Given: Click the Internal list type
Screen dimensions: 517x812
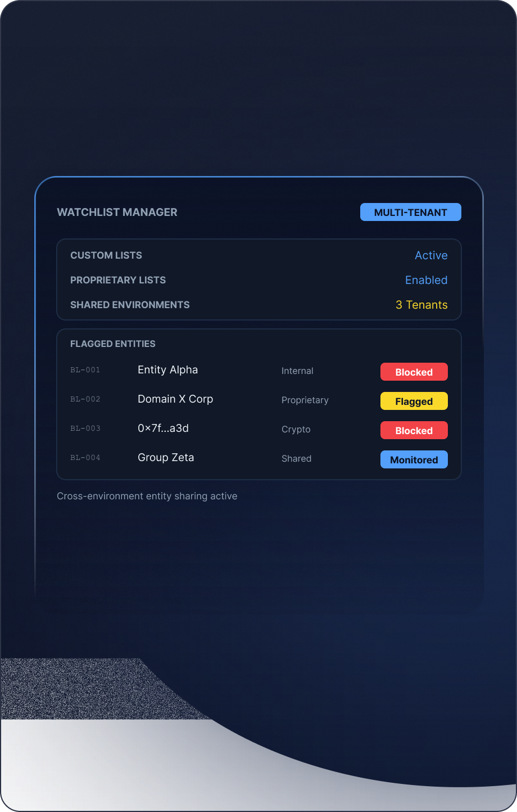Looking at the screenshot, I should tap(297, 371).
